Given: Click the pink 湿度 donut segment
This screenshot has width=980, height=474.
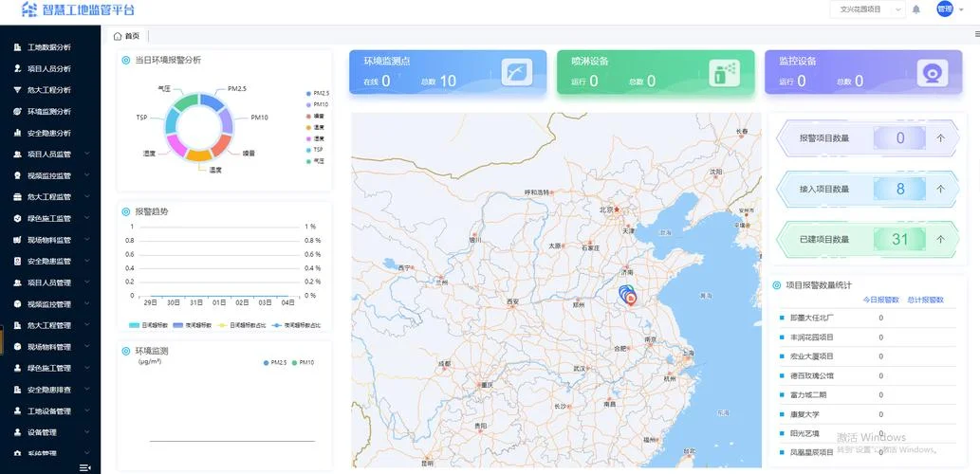Looking at the screenshot, I should (176, 145).
